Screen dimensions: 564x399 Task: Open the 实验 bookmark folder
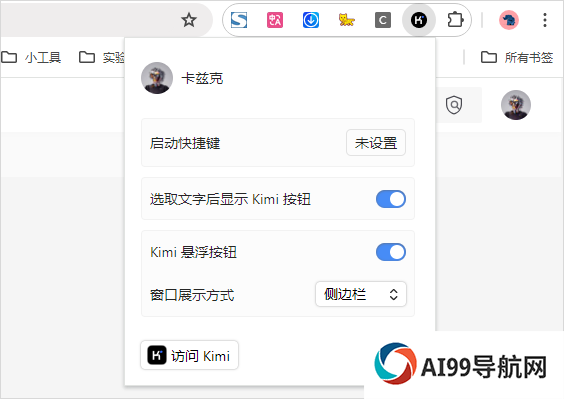coord(102,57)
